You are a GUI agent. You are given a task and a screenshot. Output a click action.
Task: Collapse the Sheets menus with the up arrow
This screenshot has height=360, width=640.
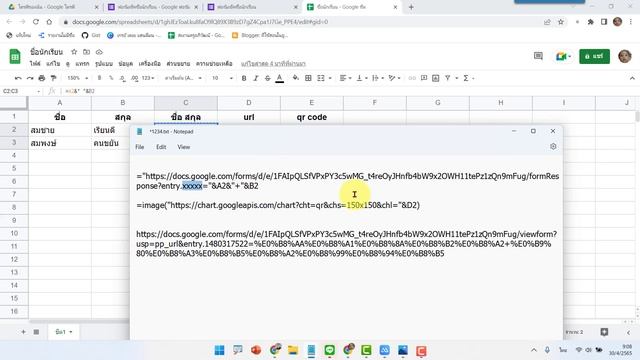pos(632,78)
